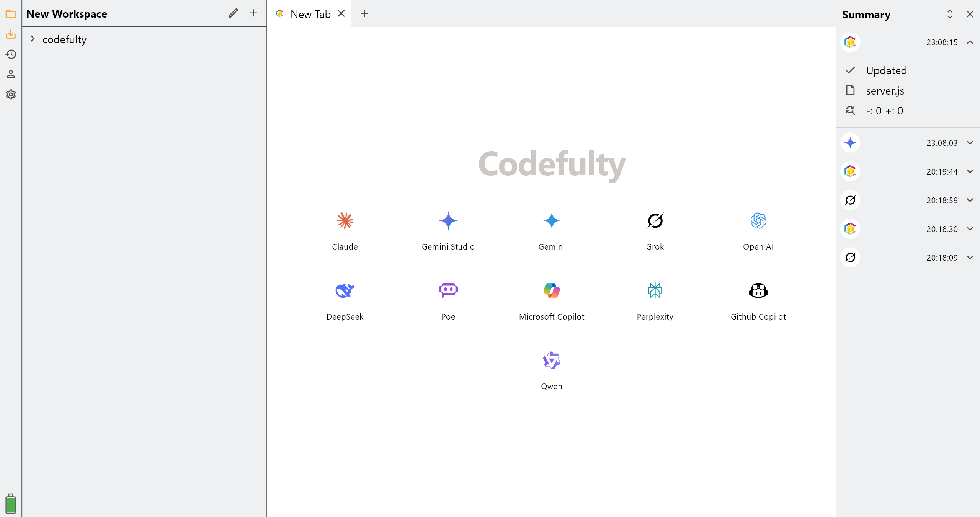Expand the 23:08:03 summary entry
This screenshot has width=980, height=517.
(x=970, y=143)
